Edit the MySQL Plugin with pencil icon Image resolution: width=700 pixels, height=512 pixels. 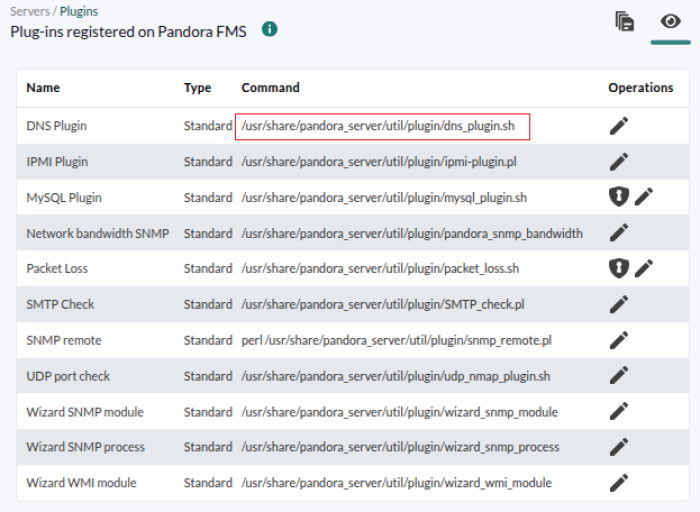(x=644, y=197)
